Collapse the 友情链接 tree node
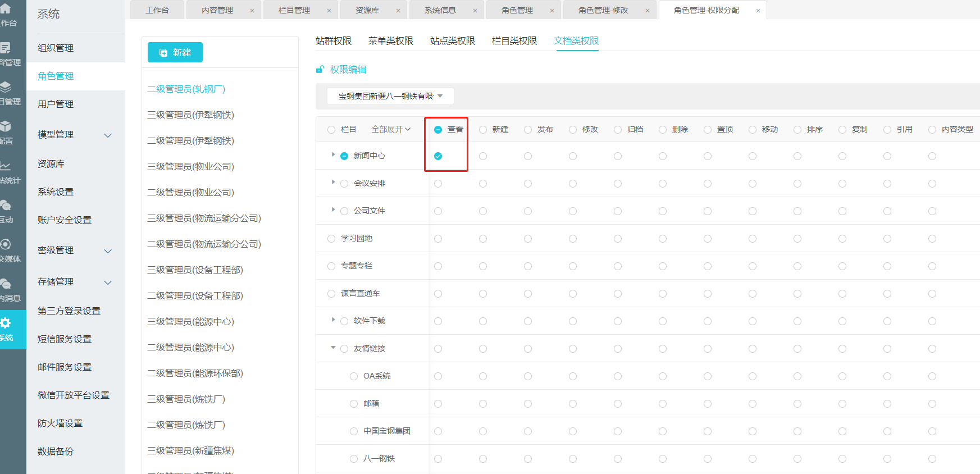980x474 pixels. pyautogui.click(x=333, y=348)
